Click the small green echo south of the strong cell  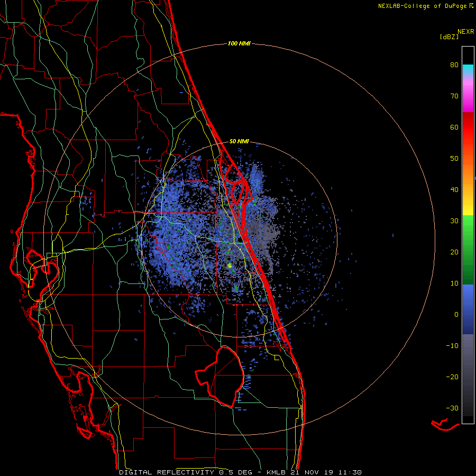click(x=236, y=288)
